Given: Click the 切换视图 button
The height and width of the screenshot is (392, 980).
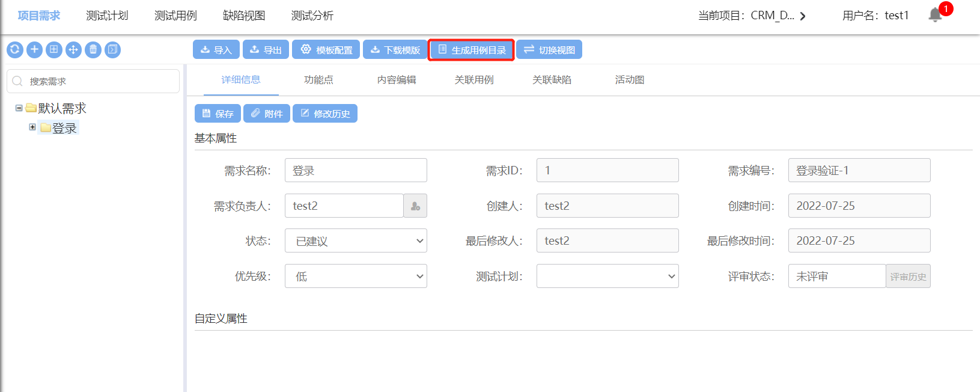Looking at the screenshot, I should pyautogui.click(x=549, y=50).
